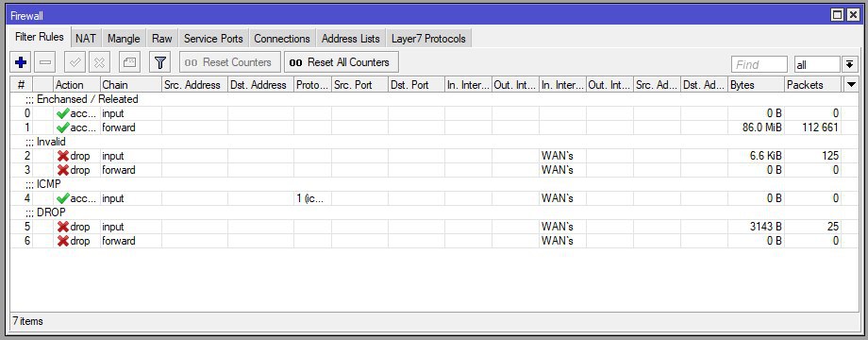868x340 pixels.
Task: Click the Reset All Counters button
Action: tap(342, 62)
